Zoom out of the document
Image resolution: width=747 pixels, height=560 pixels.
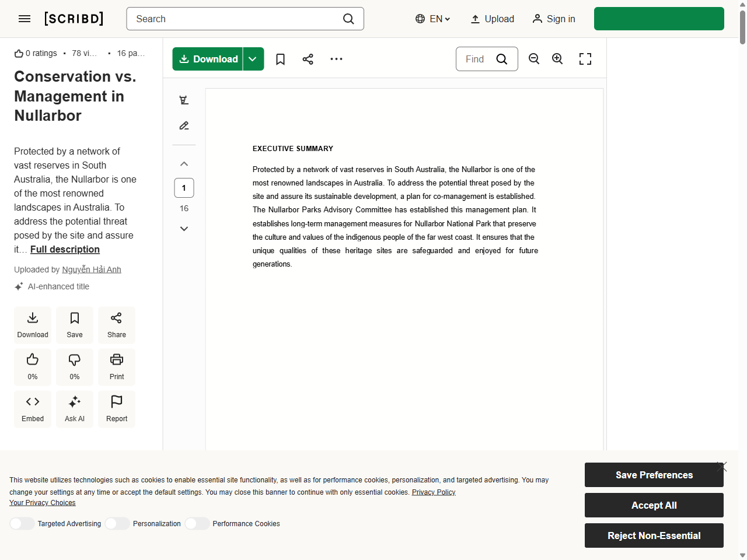click(x=533, y=59)
